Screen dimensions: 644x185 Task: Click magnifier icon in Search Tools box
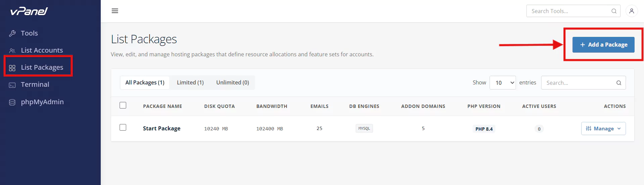coord(614,11)
